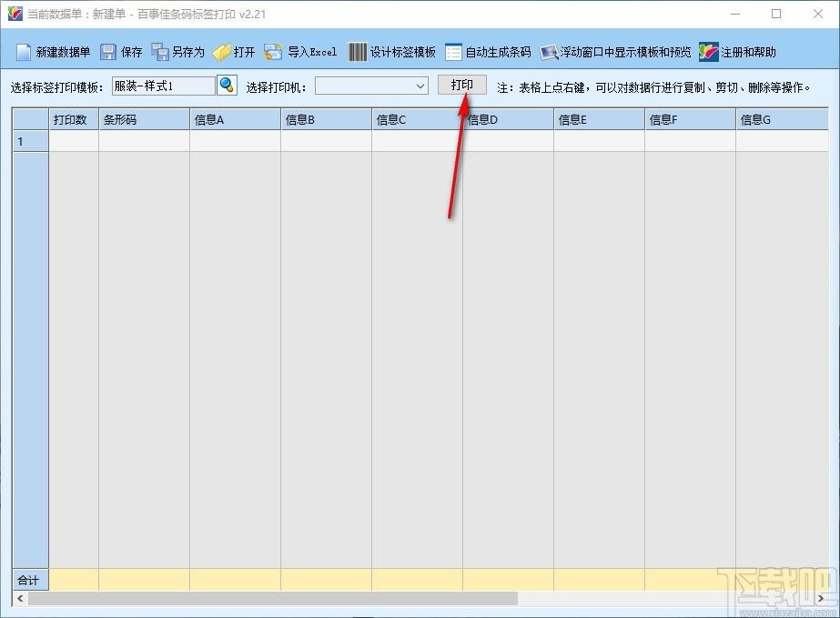
Task: Select the 信息F column header
Action: point(691,119)
